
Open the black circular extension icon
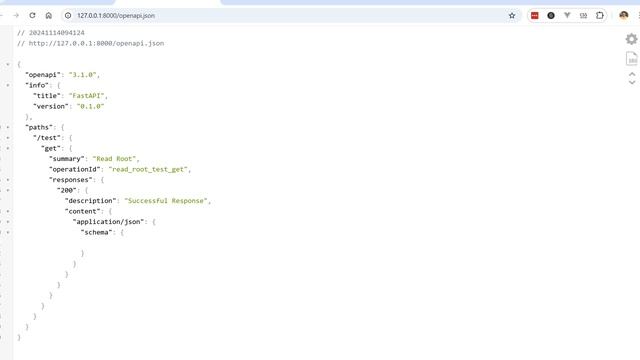[x=551, y=16]
